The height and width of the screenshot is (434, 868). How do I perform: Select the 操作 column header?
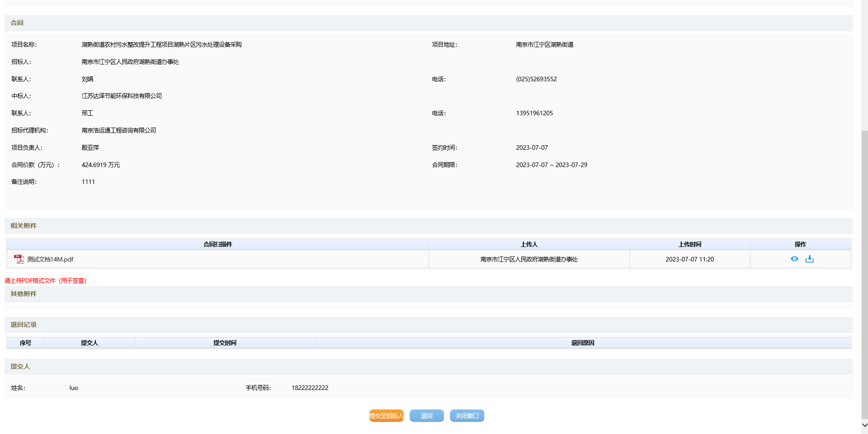(x=800, y=244)
